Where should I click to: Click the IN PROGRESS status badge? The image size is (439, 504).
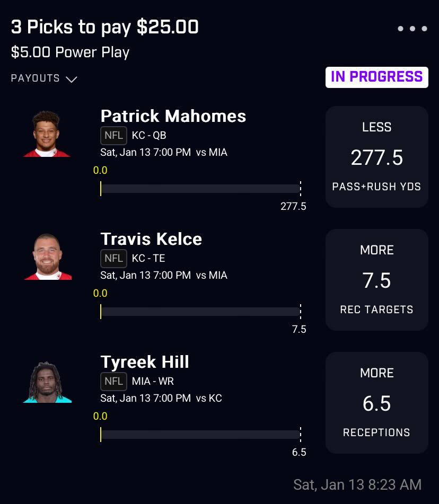coord(376,77)
